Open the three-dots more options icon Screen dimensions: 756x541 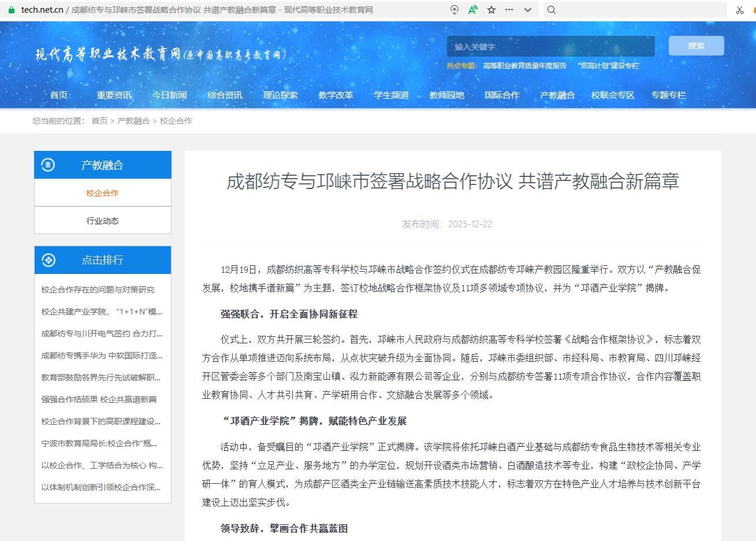tap(509, 10)
